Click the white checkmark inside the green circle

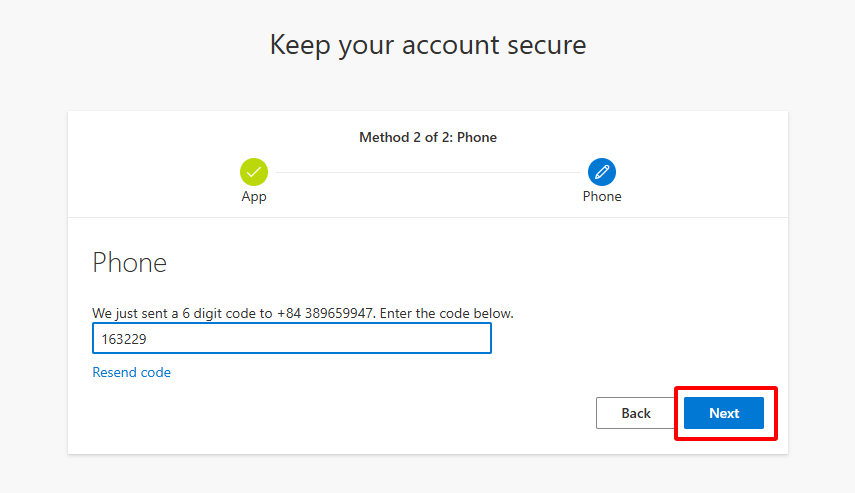click(x=254, y=172)
